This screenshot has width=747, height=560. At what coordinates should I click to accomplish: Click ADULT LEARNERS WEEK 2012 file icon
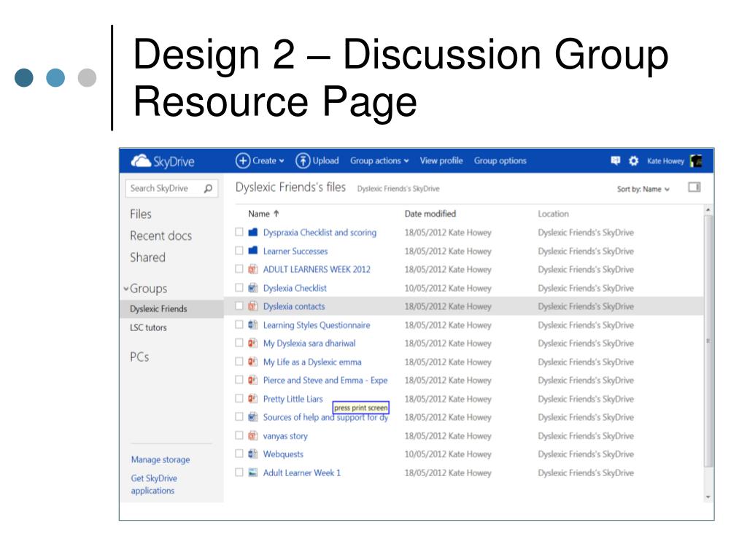coord(253,269)
